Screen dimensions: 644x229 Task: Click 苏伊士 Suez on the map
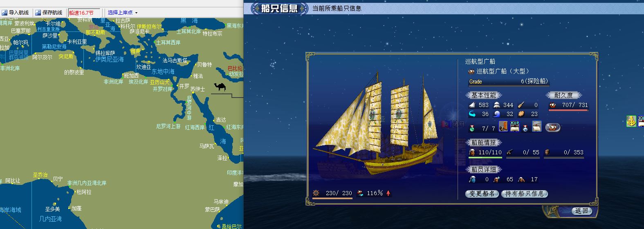pos(197,89)
